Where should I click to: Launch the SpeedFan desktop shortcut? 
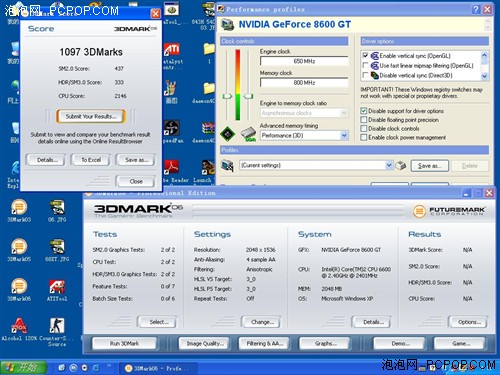pos(172,132)
